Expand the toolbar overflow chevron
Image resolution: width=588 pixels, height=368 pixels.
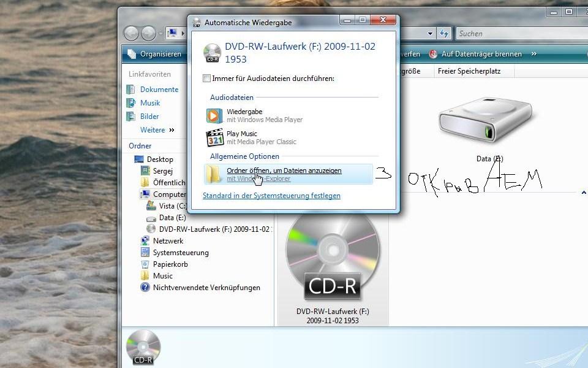(533, 54)
